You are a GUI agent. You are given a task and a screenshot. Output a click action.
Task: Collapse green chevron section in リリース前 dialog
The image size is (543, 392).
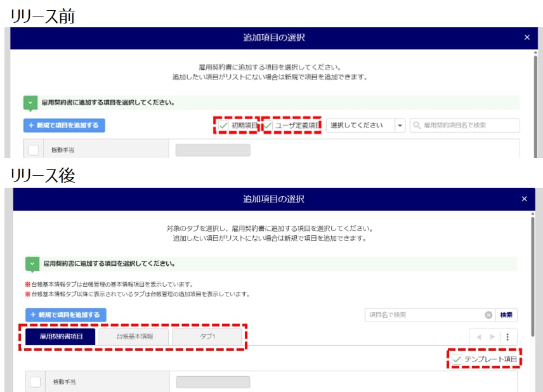pyautogui.click(x=30, y=102)
